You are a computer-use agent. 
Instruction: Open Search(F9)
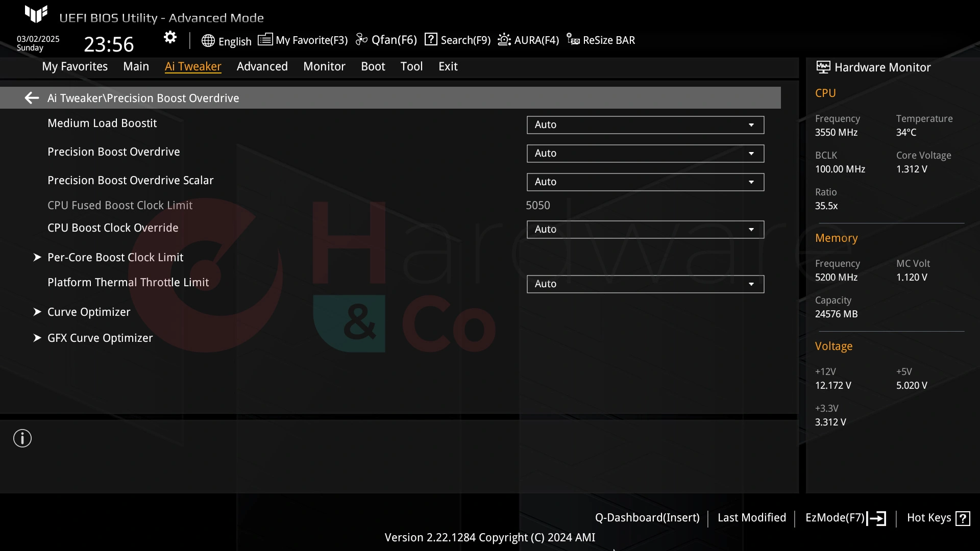point(465,40)
